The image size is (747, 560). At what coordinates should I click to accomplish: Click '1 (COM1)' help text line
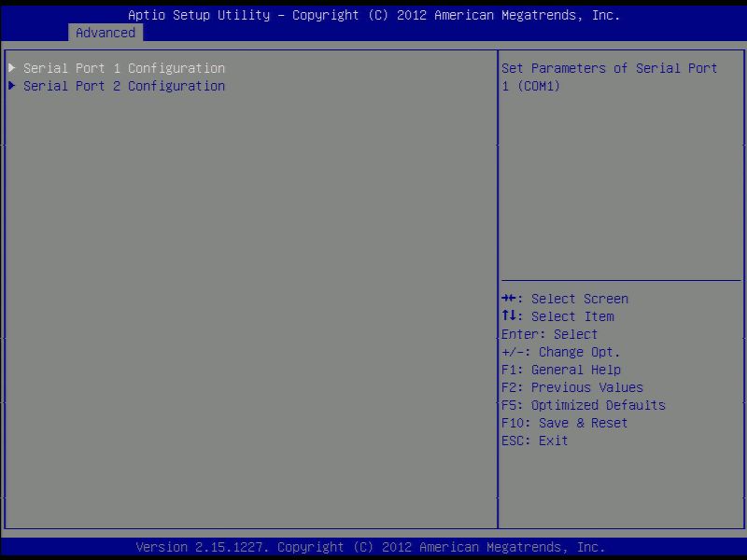click(x=530, y=86)
